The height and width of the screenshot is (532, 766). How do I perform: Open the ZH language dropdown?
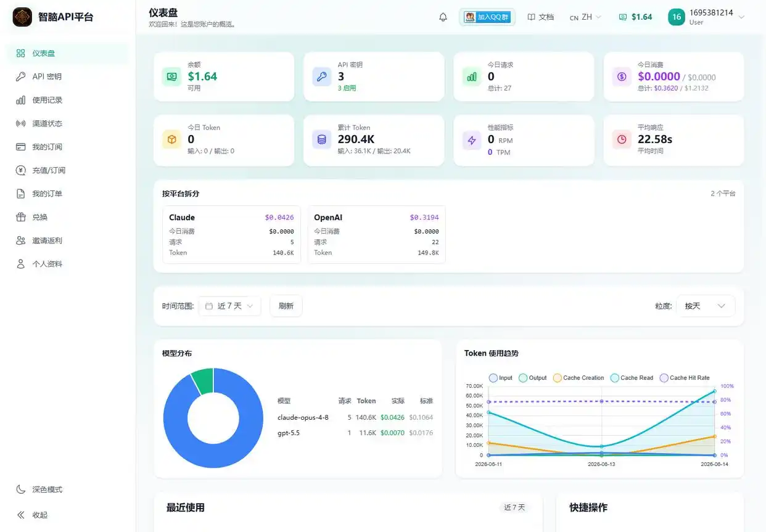585,17
